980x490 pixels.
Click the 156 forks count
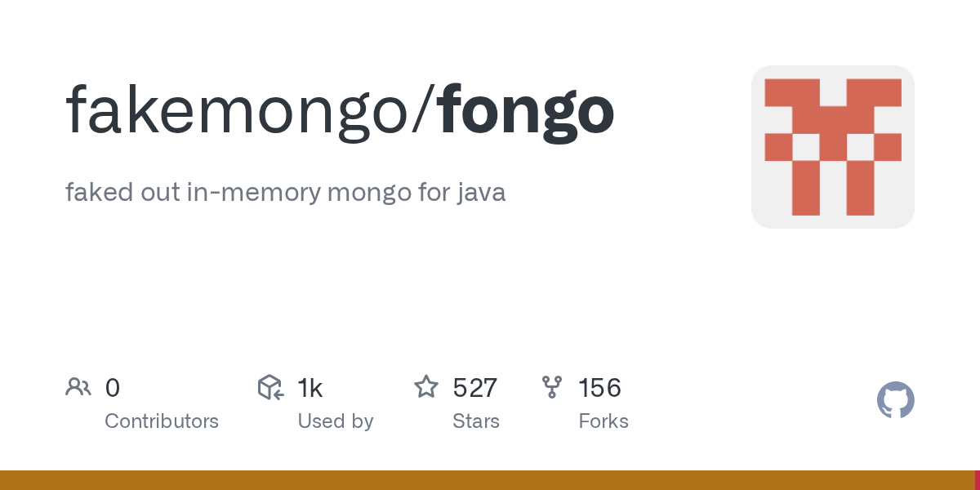pyautogui.click(x=599, y=388)
